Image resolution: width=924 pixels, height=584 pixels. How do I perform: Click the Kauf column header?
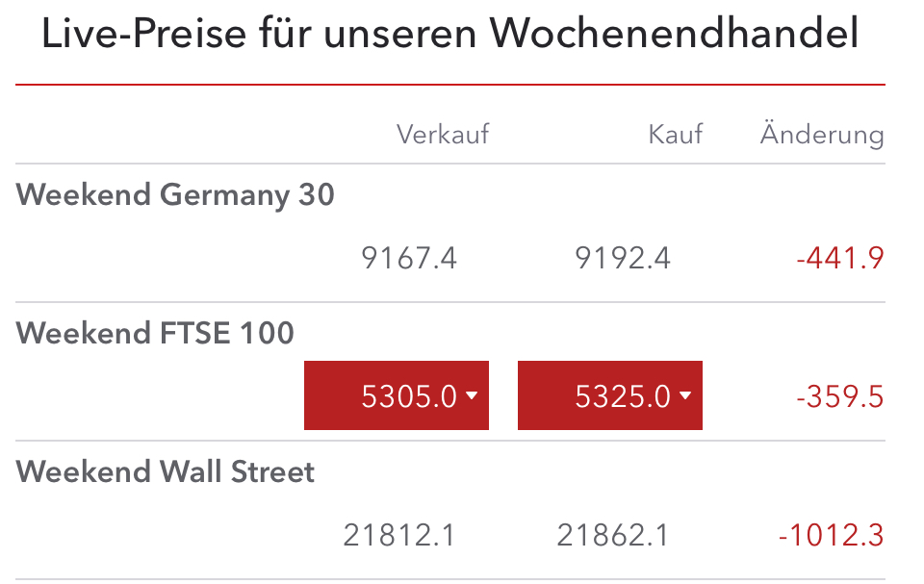(x=675, y=135)
